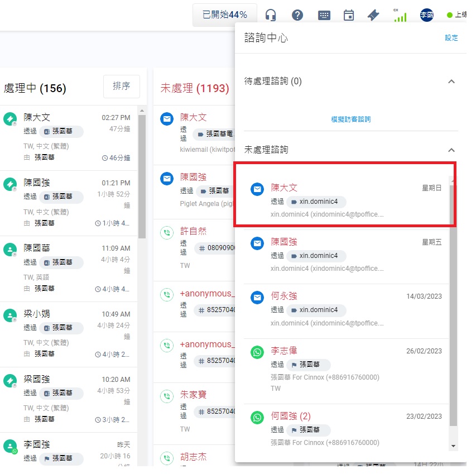Image resolution: width=476 pixels, height=474 pixels.
Task: Click the 處理中 list scroll up arrow
Action: (142, 111)
